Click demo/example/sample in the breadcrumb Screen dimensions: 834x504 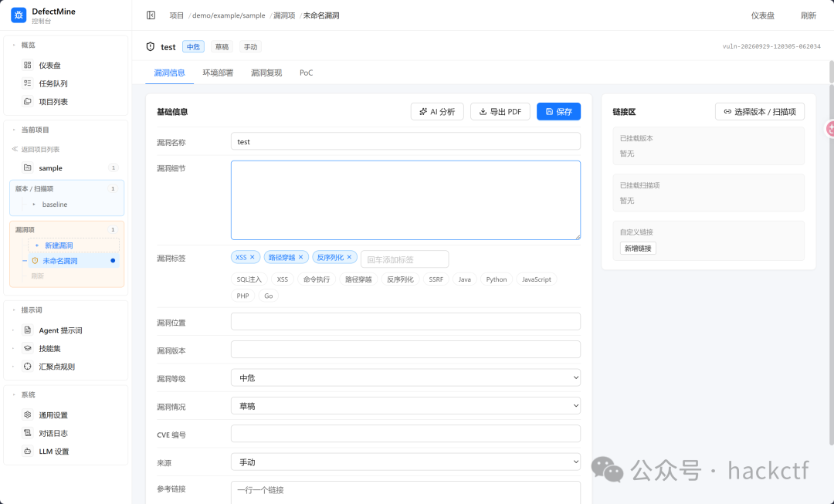coord(229,15)
